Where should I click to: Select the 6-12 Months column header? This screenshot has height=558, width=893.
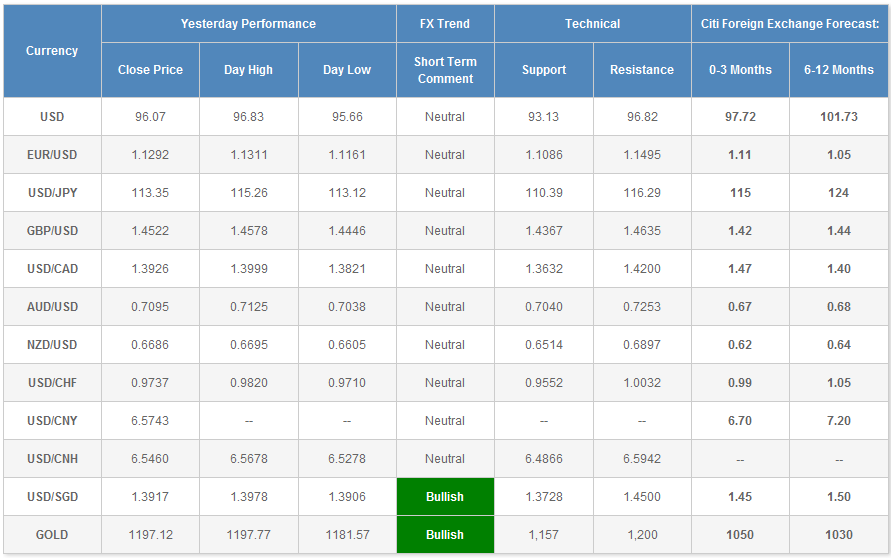[838, 70]
